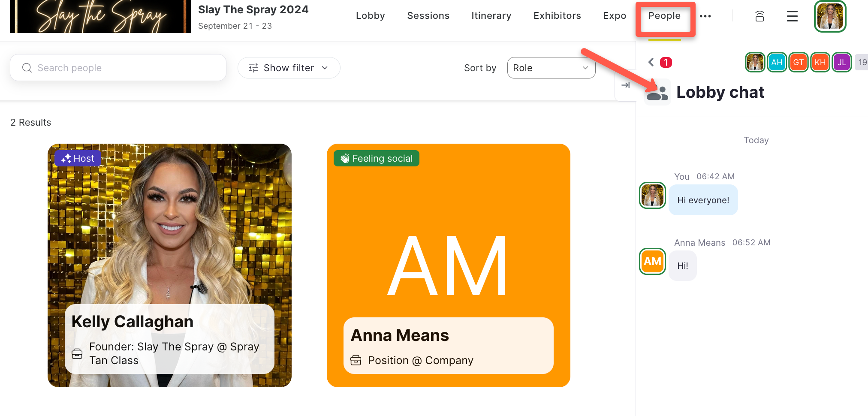Select the JL participant avatar
868x416 pixels.
pyautogui.click(x=842, y=62)
